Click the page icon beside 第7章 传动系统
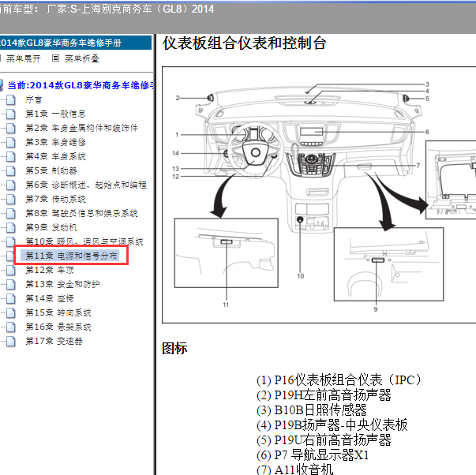The height and width of the screenshot is (475, 476). tap(11, 199)
